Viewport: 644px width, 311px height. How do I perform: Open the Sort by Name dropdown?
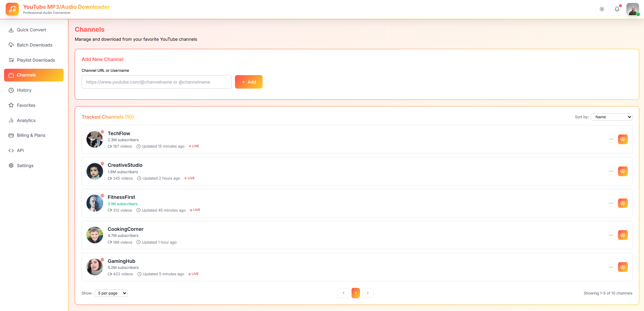(x=611, y=117)
